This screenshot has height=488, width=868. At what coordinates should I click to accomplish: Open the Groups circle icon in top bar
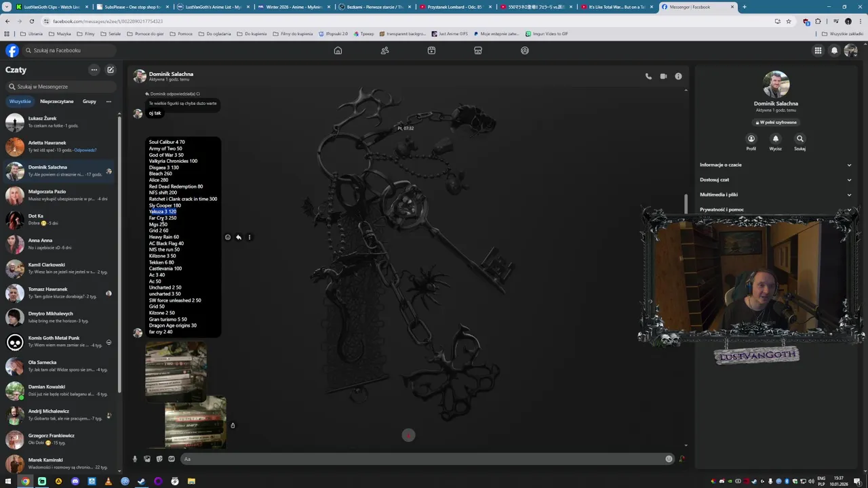(525, 50)
